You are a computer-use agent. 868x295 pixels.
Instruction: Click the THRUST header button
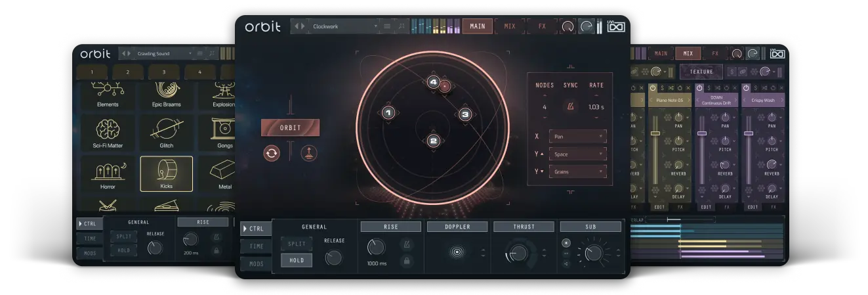coord(524,227)
